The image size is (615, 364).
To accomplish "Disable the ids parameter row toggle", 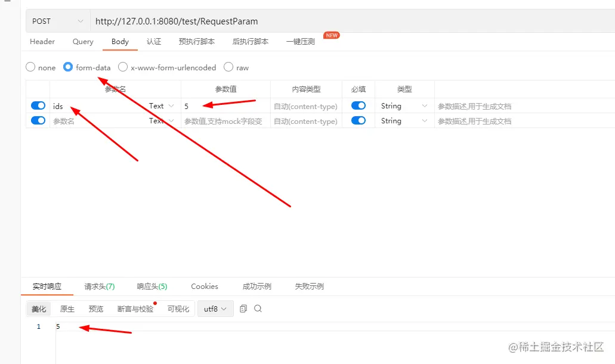I will tap(38, 105).
